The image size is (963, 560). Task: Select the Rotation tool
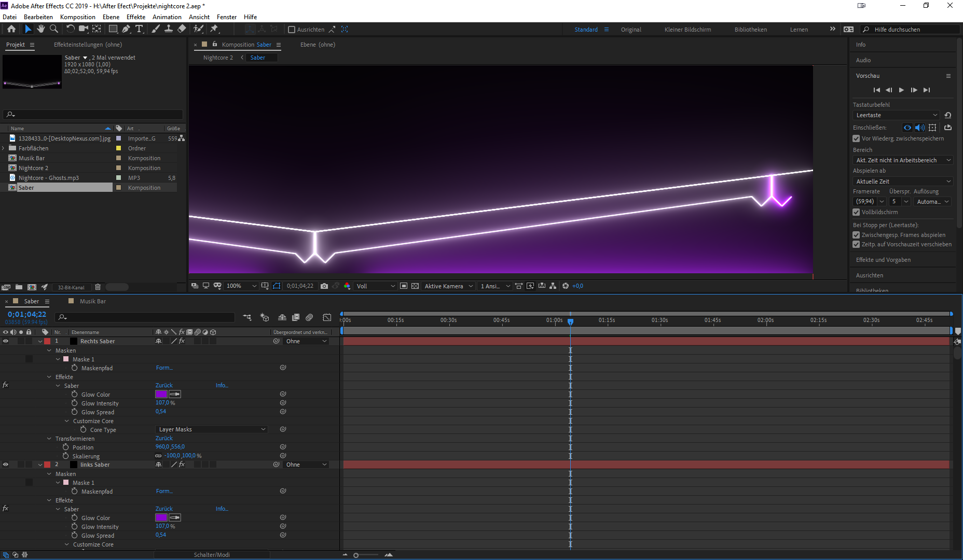pyautogui.click(x=71, y=29)
